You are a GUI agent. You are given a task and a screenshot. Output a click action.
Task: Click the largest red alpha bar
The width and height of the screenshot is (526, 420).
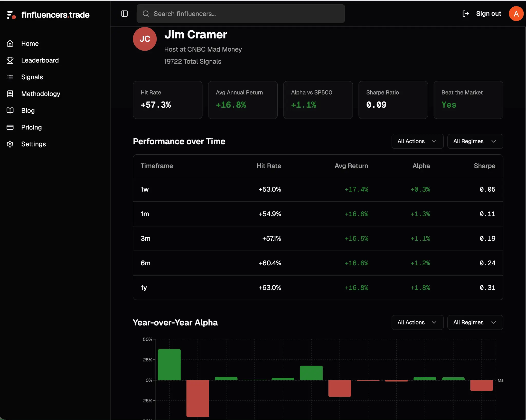point(198,398)
